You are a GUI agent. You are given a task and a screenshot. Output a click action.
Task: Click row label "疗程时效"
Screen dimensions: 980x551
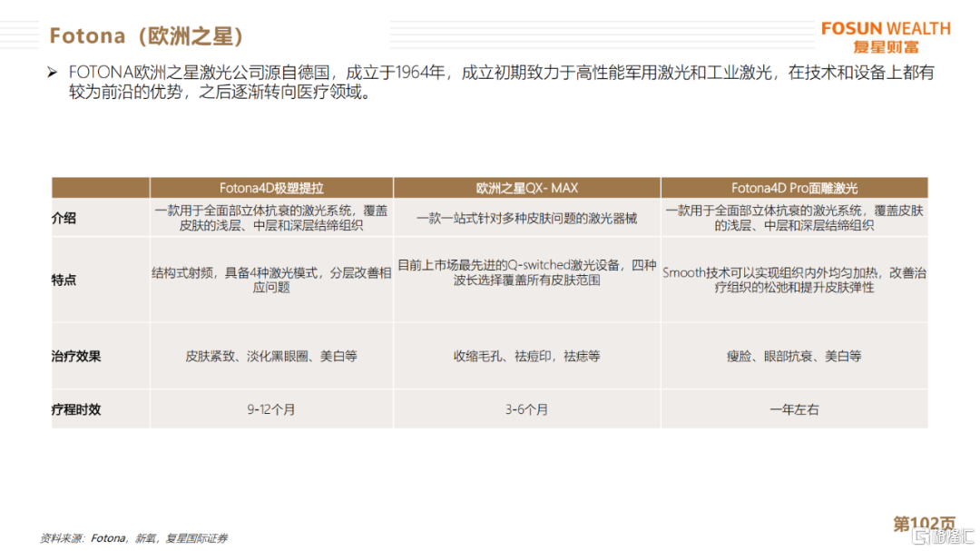pos(76,409)
